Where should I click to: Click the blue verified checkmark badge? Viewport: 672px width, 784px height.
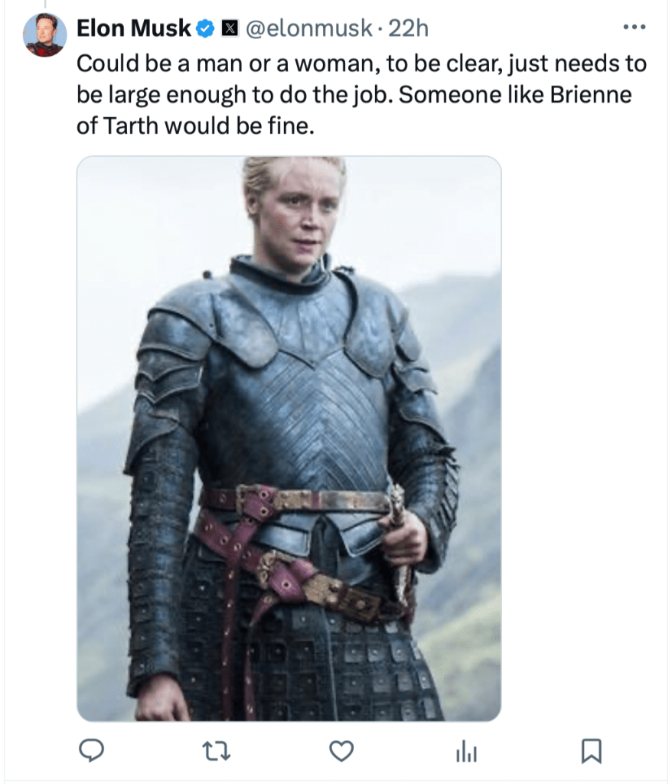(x=205, y=30)
